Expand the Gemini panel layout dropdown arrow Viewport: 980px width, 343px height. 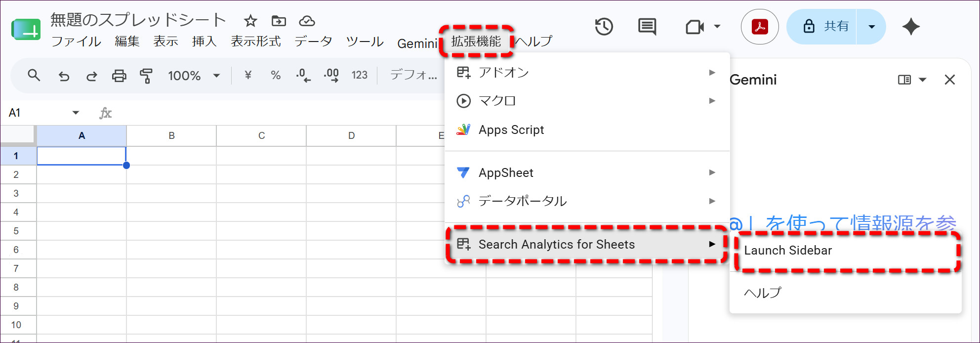[922, 80]
